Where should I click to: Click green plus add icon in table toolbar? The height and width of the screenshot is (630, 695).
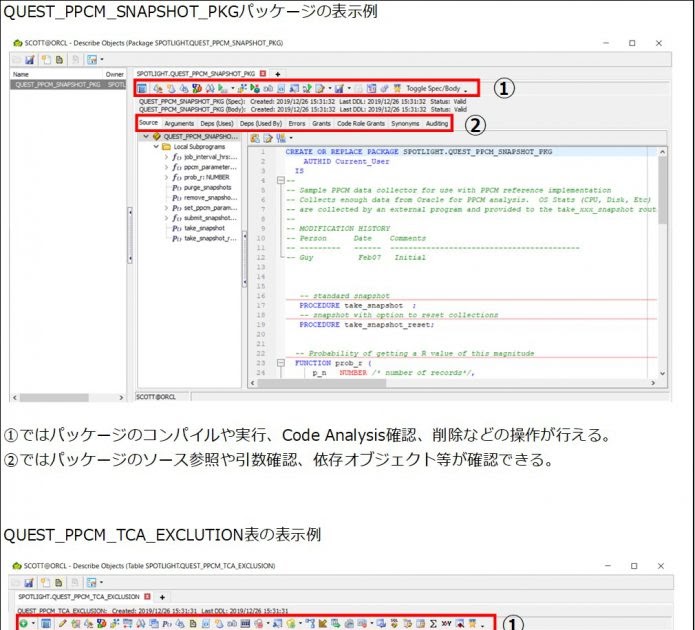(23, 623)
